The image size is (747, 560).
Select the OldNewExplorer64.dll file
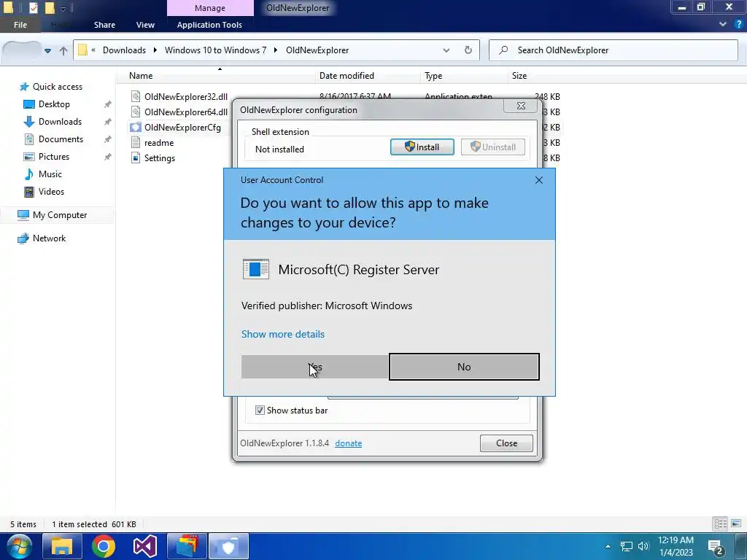click(x=186, y=112)
